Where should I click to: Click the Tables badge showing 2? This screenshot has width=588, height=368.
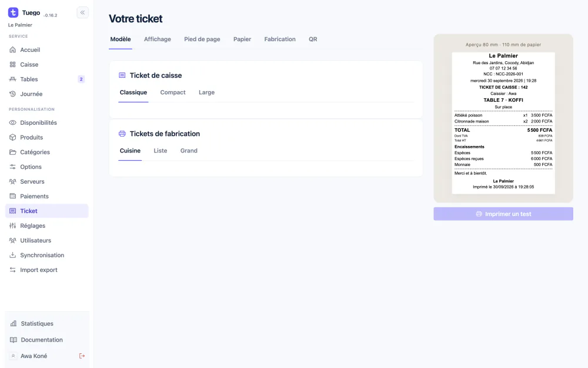pos(81,79)
